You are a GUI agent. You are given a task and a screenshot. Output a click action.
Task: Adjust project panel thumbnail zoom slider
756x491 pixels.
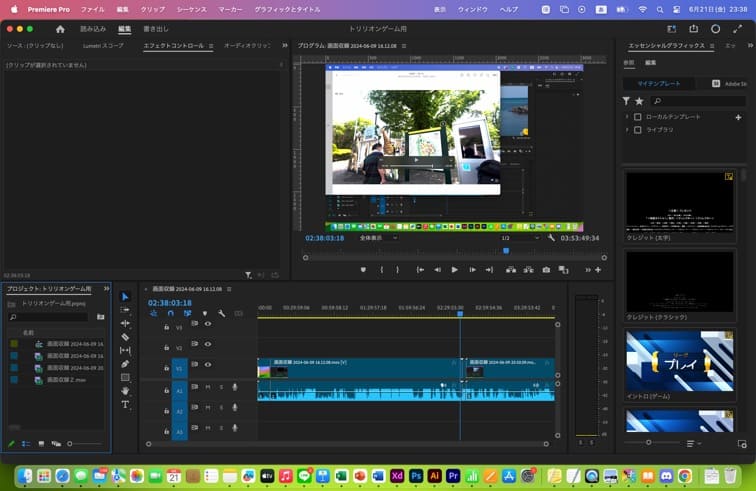point(70,443)
